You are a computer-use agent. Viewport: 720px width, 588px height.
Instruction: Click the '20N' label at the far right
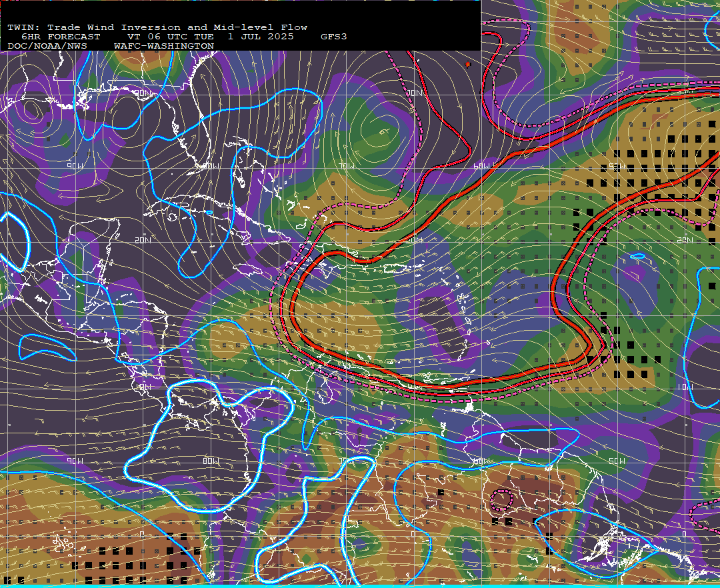685,241
